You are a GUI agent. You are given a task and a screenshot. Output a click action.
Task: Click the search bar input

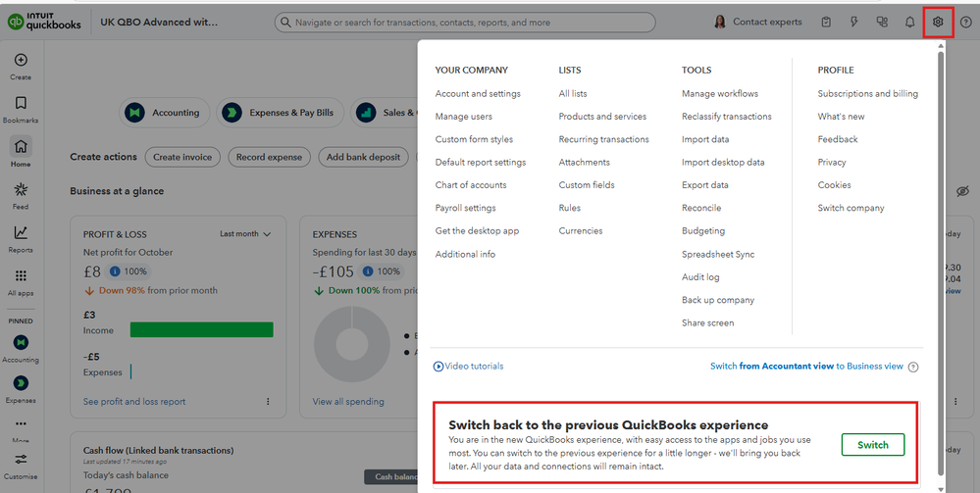point(465,22)
